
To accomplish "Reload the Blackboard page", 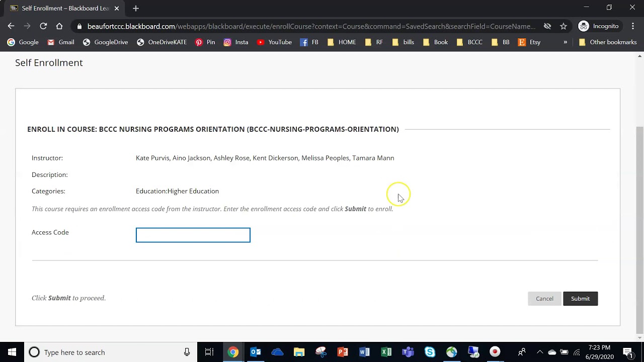I will tap(43, 26).
